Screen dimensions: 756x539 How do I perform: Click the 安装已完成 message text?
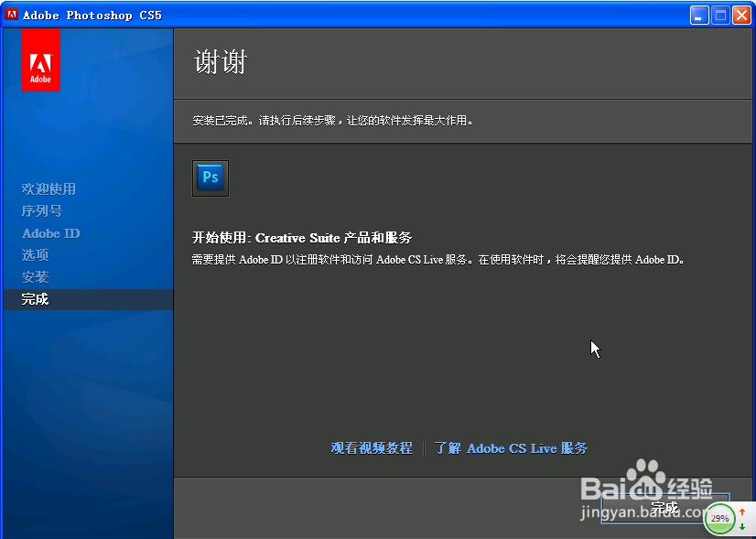[x=332, y=121]
